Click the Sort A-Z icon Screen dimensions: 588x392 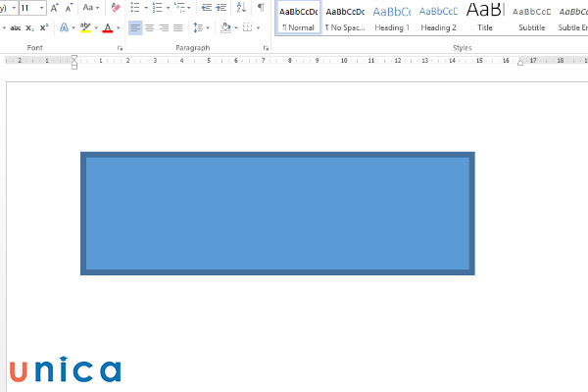[242, 8]
